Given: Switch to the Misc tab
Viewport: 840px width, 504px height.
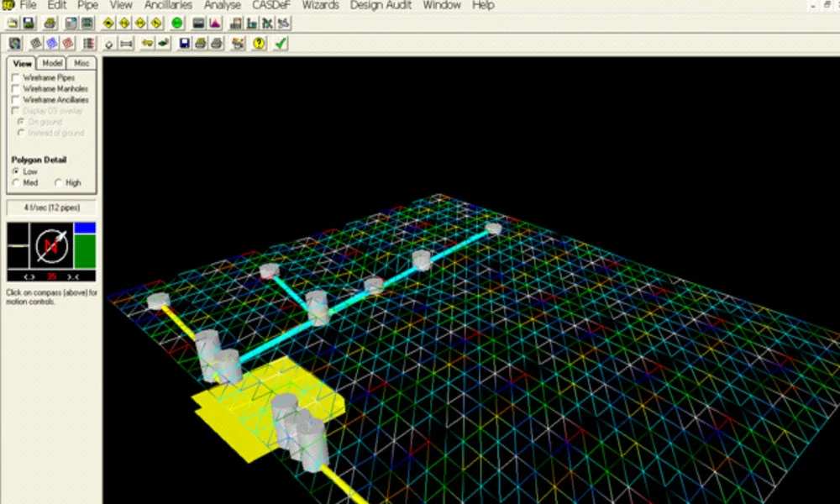Looking at the screenshot, I should (81, 63).
